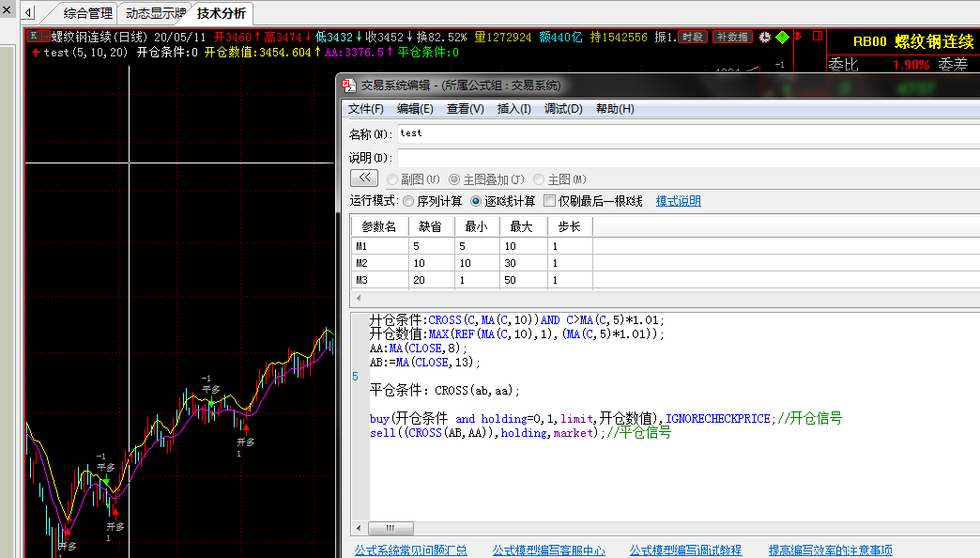Click the code editor horizontal scrollbar thumb

(390, 528)
